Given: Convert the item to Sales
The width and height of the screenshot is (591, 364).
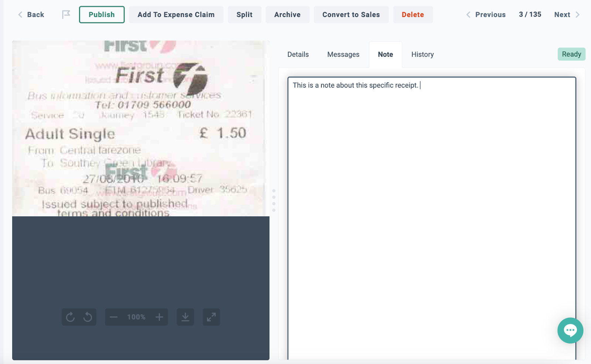Looking at the screenshot, I should [x=351, y=15].
